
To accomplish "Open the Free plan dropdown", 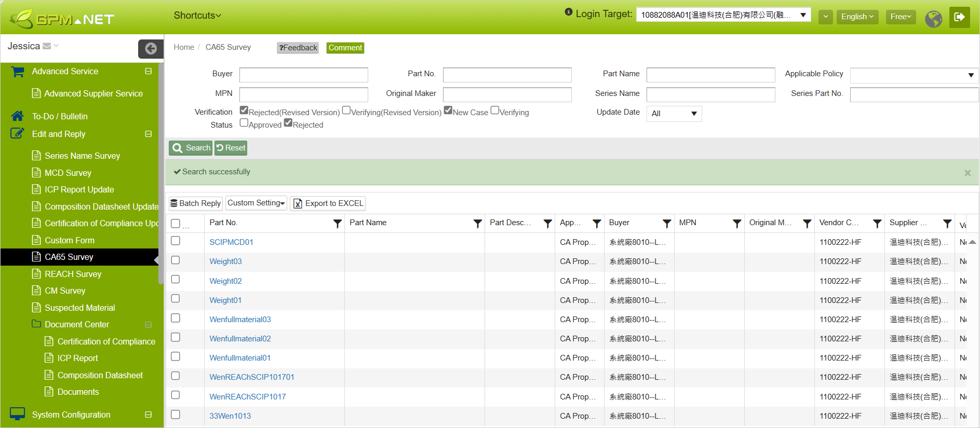I will [901, 17].
